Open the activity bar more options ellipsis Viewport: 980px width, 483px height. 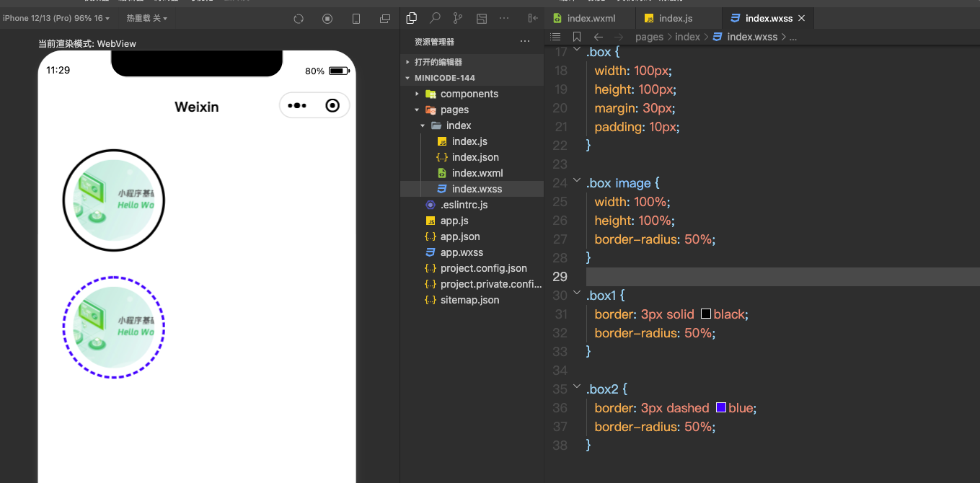pyautogui.click(x=504, y=18)
